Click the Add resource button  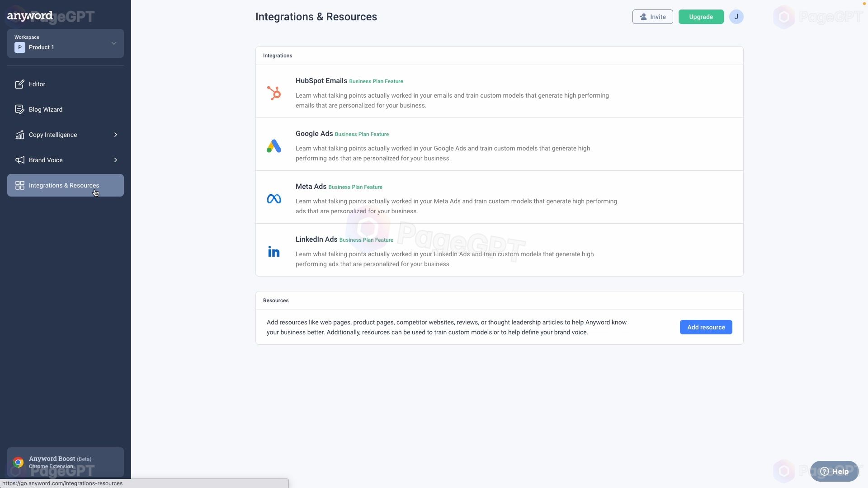pyautogui.click(x=706, y=327)
